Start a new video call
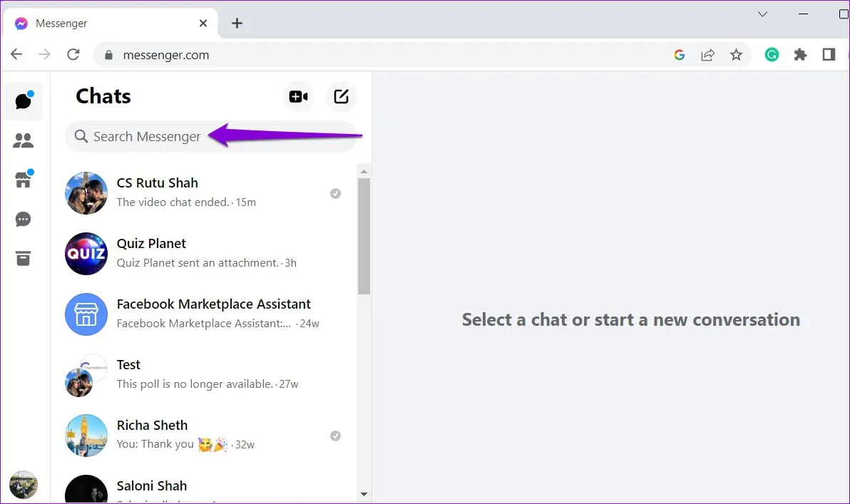 pyautogui.click(x=298, y=97)
